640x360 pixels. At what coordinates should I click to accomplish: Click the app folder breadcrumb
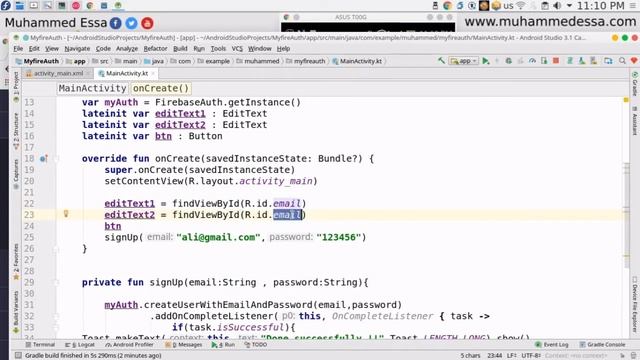76,61
